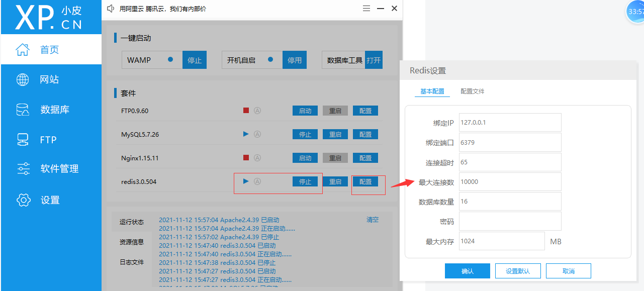The image size is (644, 291).
Task: Open the FTP sidebar item
Action: pyautogui.click(x=51, y=140)
